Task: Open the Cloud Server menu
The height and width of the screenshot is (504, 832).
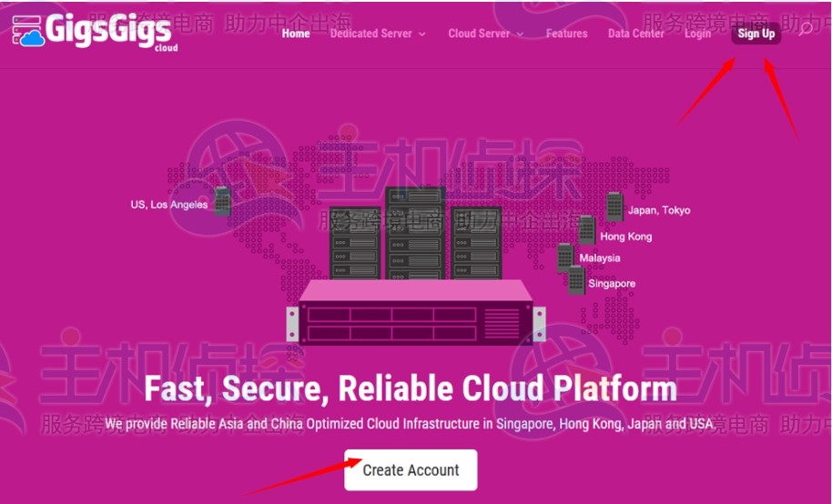Action: (479, 34)
